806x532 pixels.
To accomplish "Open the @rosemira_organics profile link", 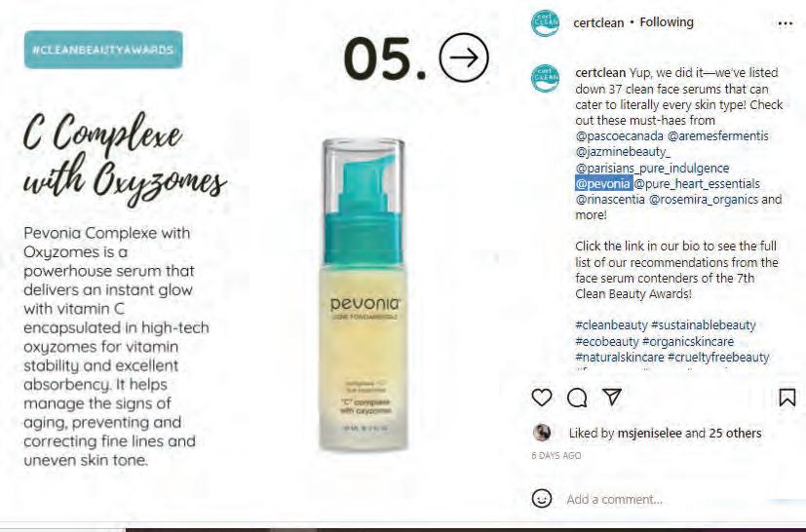I will (x=704, y=200).
